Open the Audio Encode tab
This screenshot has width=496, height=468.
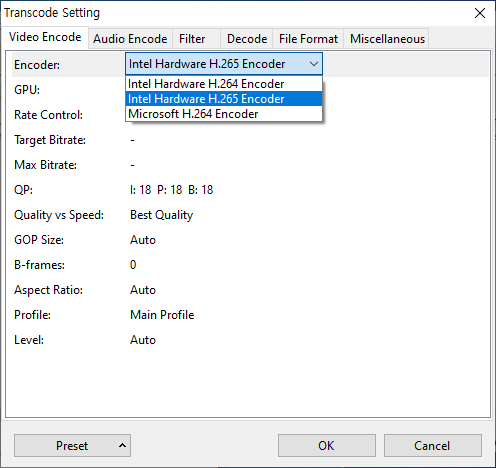[130, 39]
